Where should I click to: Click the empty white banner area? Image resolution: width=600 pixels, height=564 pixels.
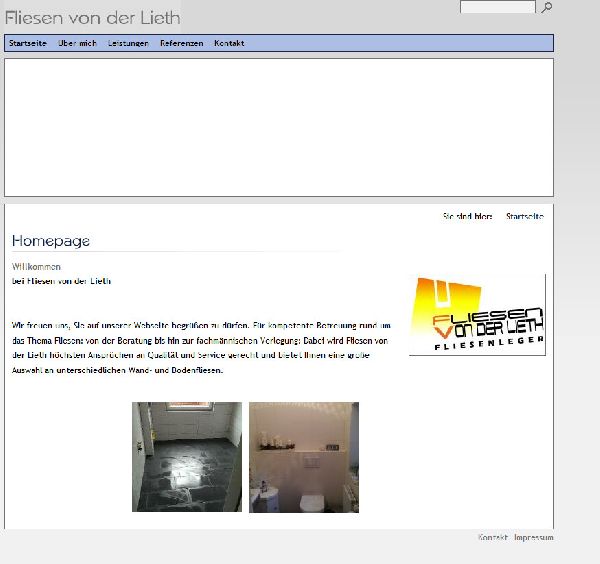[x=278, y=127]
